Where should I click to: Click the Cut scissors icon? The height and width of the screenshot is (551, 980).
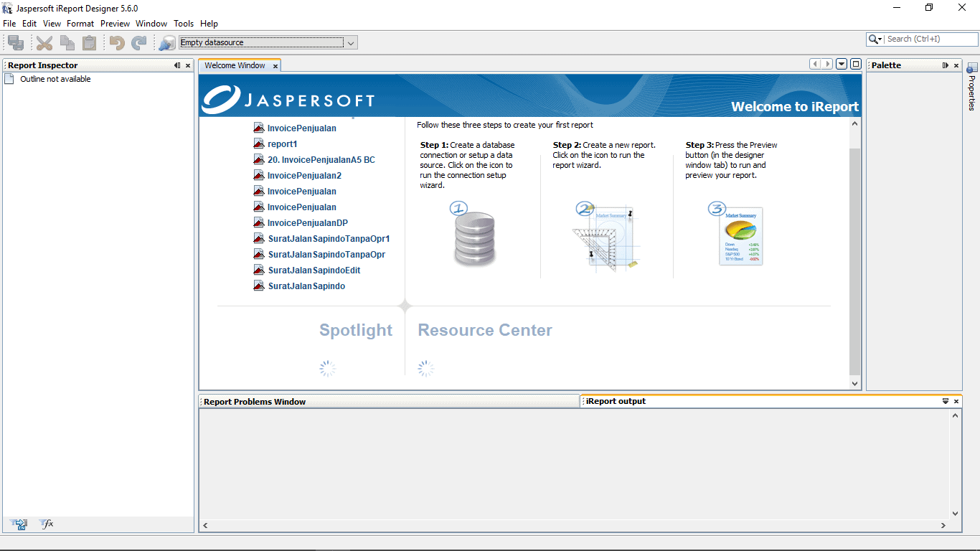click(44, 43)
